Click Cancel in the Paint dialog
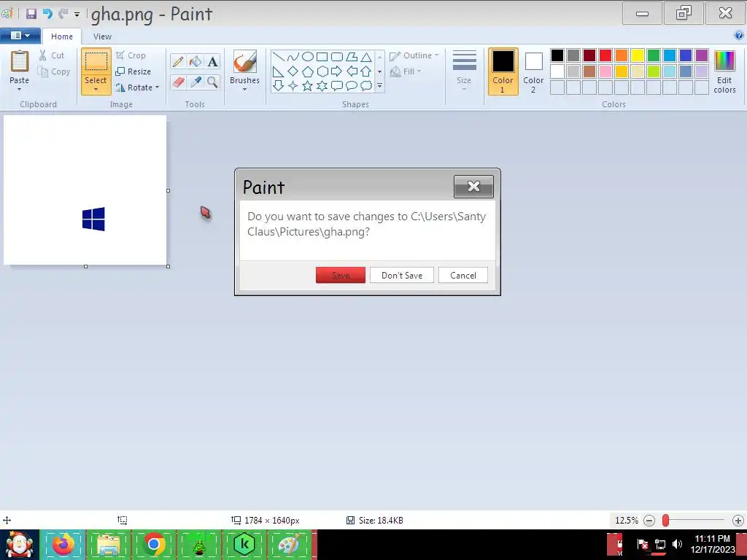 click(463, 275)
